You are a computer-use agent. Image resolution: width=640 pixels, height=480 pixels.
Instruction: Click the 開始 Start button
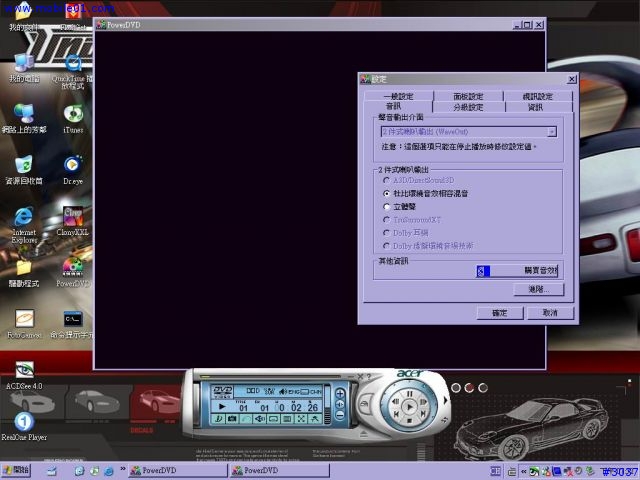click(x=16, y=470)
